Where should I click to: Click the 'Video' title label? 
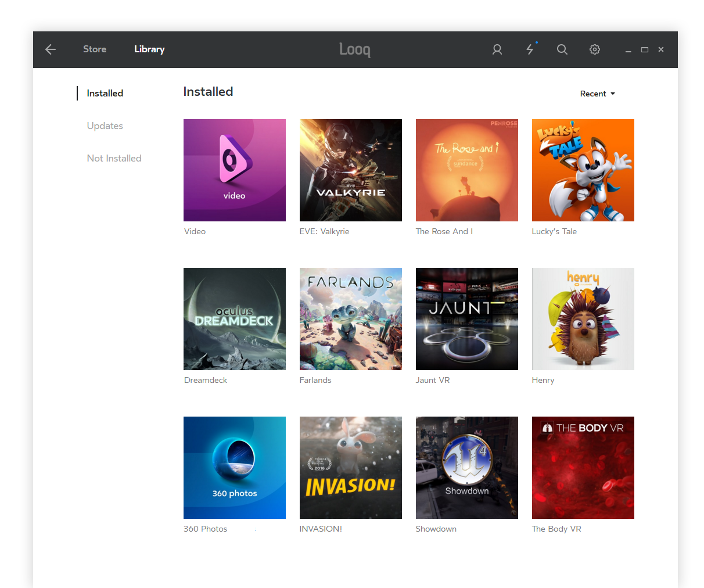(x=195, y=231)
